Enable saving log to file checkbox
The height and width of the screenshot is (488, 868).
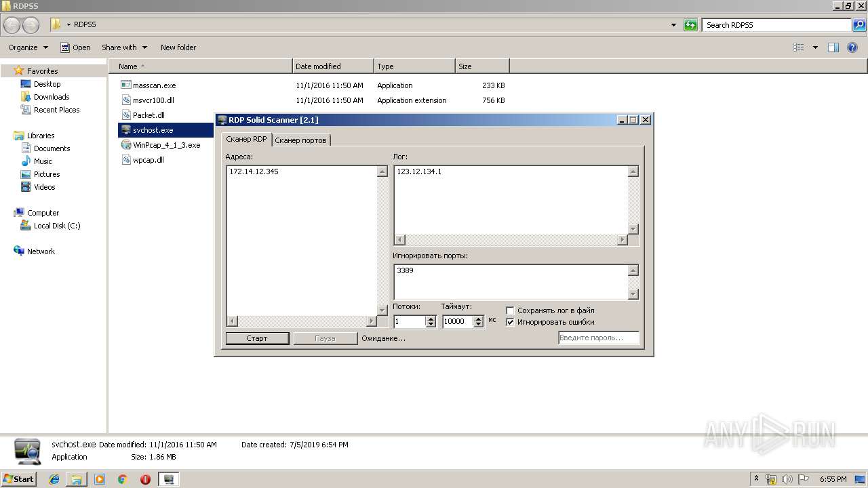point(511,310)
